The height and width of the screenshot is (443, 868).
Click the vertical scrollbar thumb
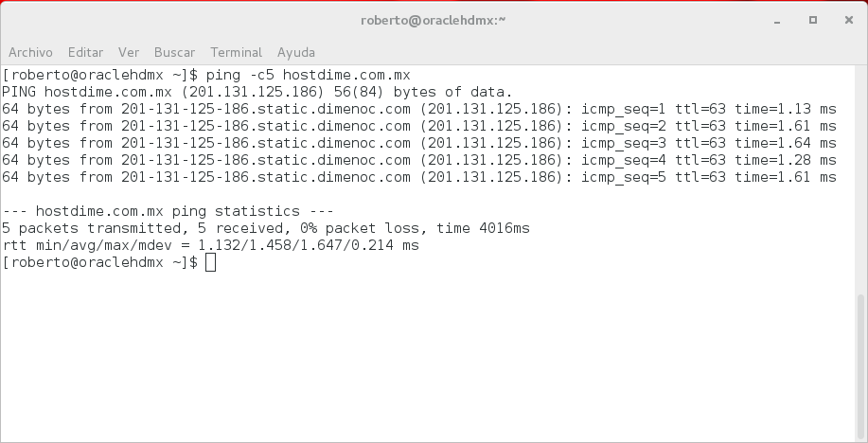coord(860,364)
